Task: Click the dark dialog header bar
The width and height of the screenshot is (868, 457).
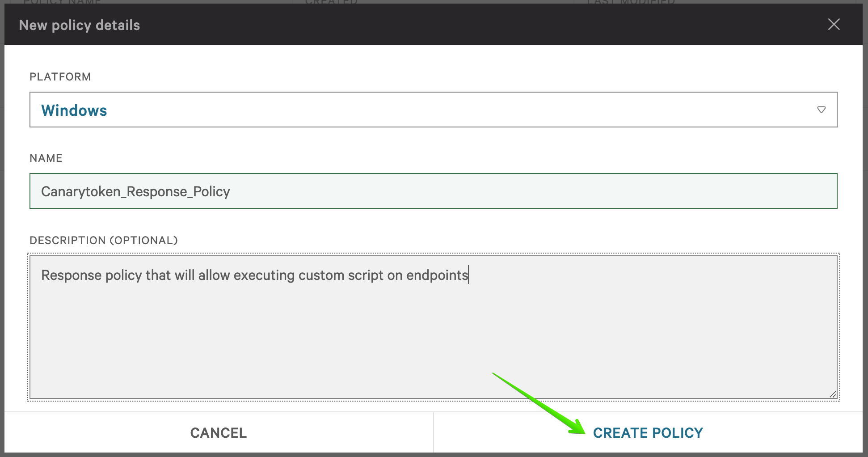Action: pos(447,25)
